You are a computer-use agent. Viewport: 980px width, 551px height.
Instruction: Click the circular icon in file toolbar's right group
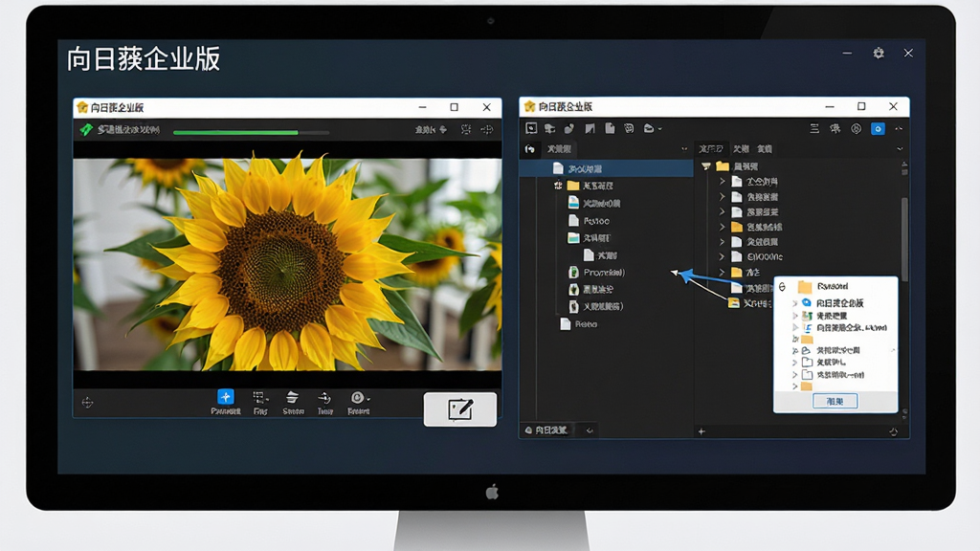(857, 129)
